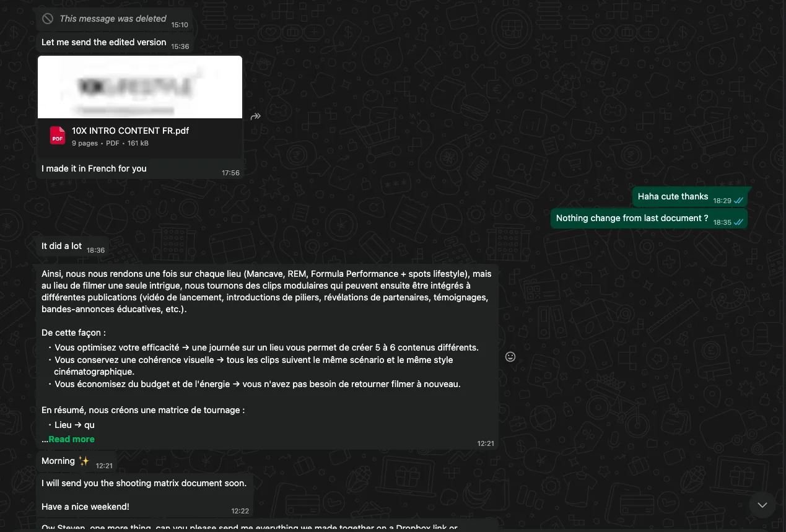Image resolution: width=786 pixels, height=532 pixels.
Task: Click the partially visible Dropbox link message
Action: [x=267, y=526]
